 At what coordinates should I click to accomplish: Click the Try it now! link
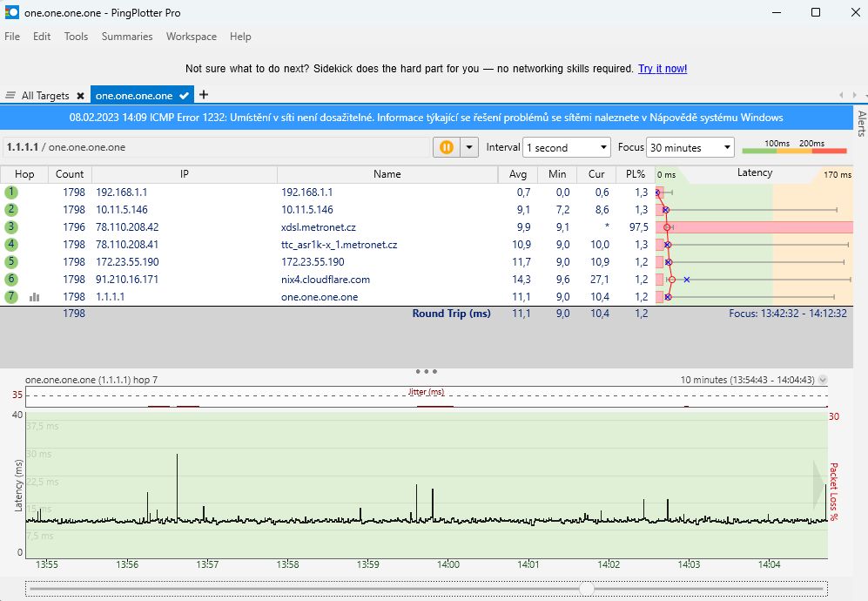(663, 69)
